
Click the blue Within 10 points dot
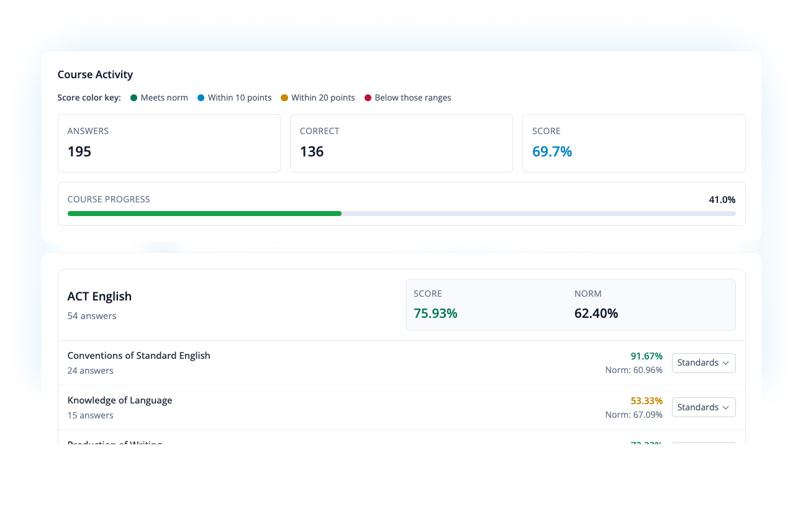point(201,98)
